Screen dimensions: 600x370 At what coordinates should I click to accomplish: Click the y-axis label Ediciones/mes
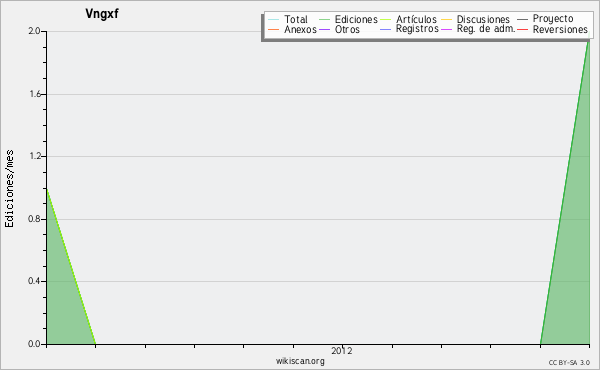[9, 189]
